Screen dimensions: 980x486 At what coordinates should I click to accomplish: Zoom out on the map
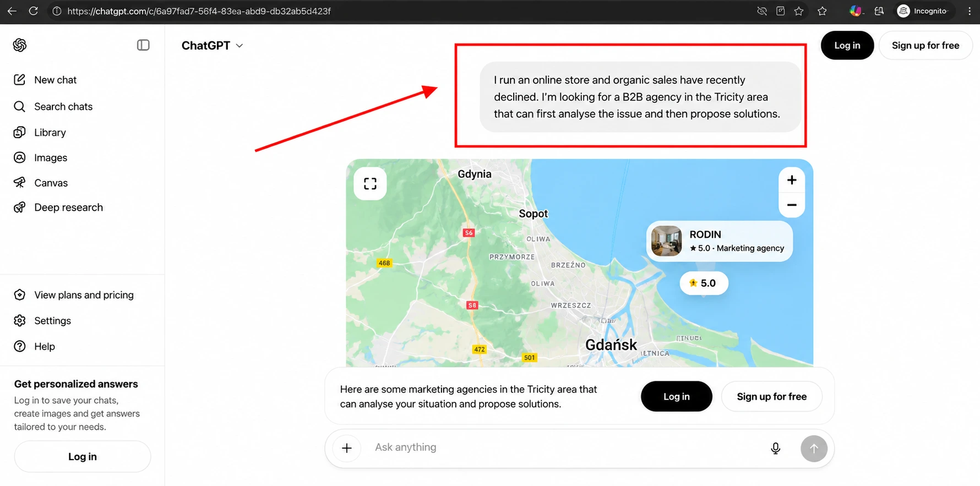[792, 205]
